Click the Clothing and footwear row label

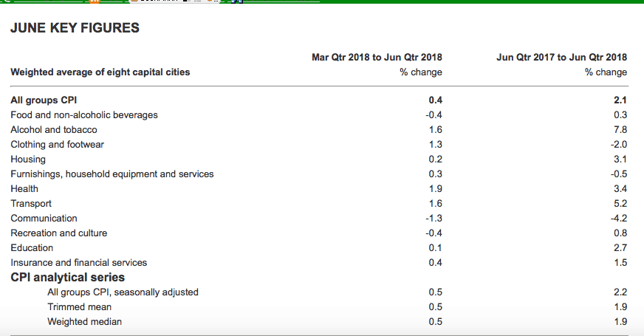click(57, 144)
